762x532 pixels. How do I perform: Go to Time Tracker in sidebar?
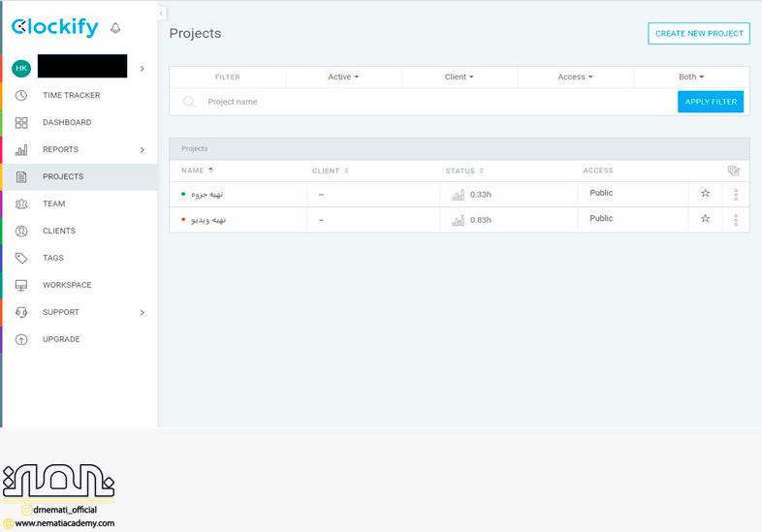click(71, 95)
